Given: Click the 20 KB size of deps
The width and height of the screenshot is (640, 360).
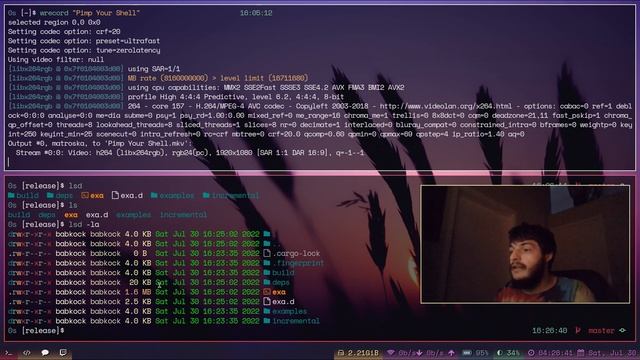Looking at the screenshot, I should coord(140,282).
